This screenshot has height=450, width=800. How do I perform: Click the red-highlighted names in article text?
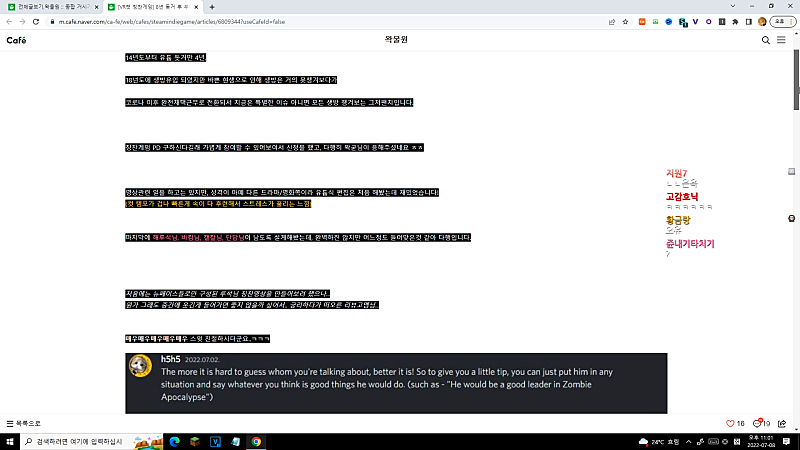coord(198,238)
